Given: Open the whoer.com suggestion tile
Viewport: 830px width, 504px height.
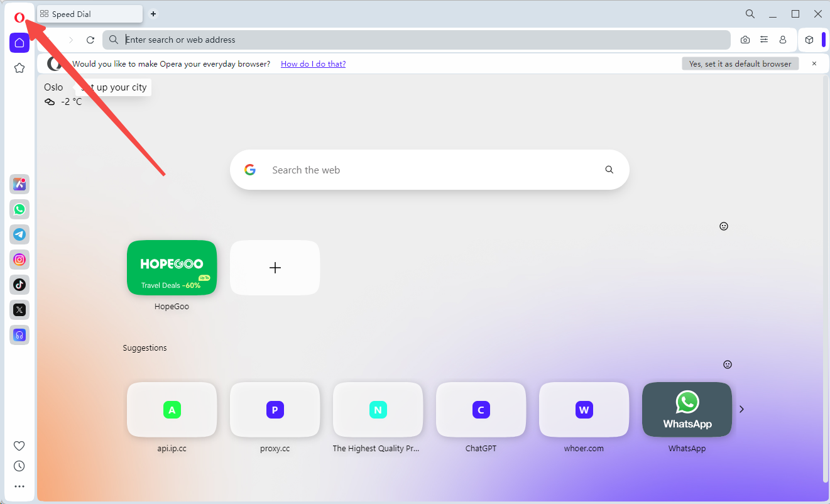Looking at the screenshot, I should tap(584, 410).
